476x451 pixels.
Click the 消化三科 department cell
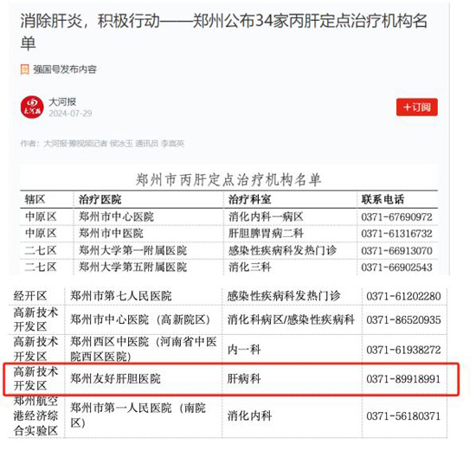coord(249,267)
